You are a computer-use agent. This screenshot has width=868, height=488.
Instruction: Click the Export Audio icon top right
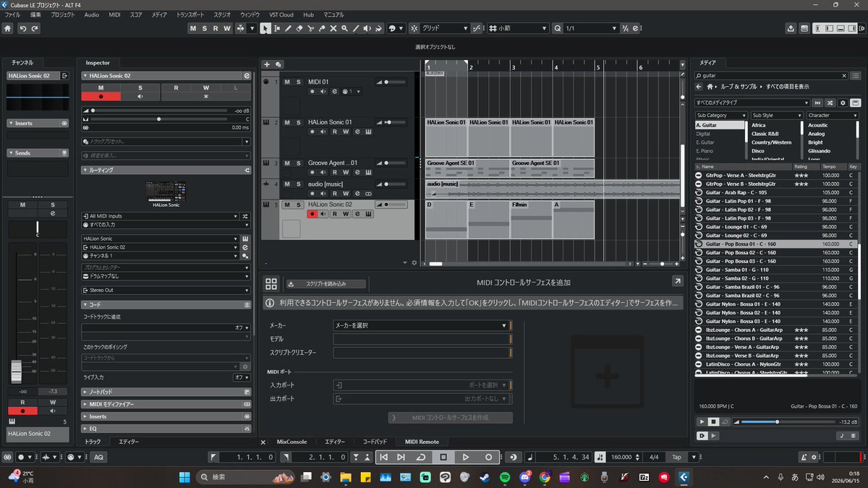[x=791, y=28]
